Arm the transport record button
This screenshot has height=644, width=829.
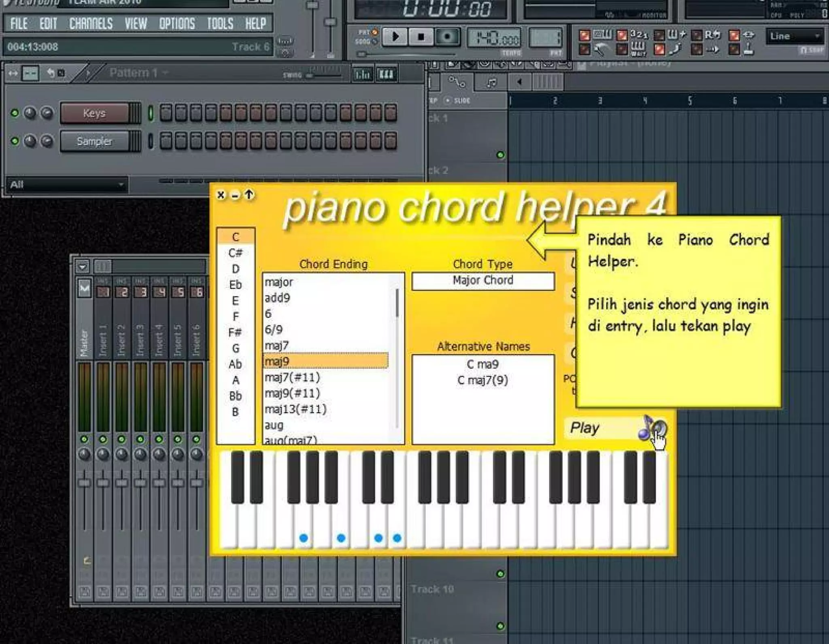[x=447, y=37]
